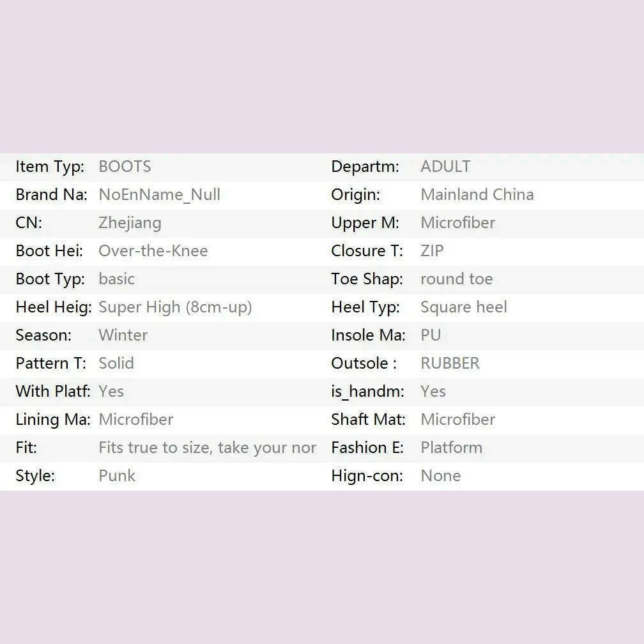Select the "Platform" fashion element value

tap(451, 448)
